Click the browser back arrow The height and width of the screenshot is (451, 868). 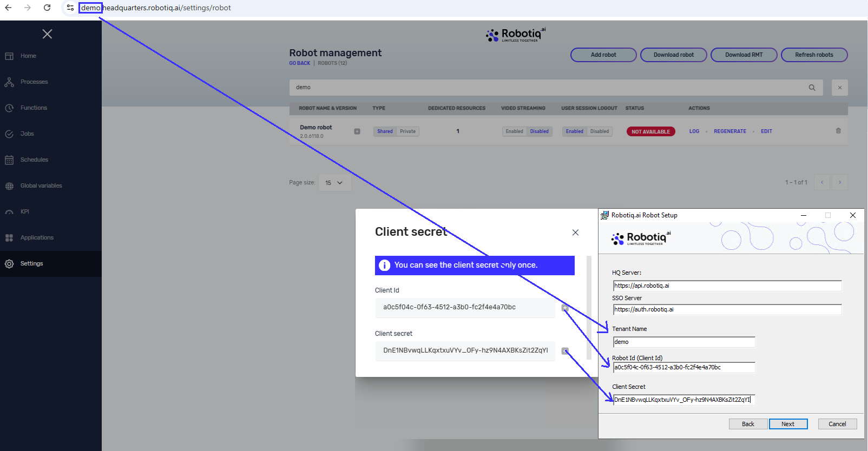(8, 8)
